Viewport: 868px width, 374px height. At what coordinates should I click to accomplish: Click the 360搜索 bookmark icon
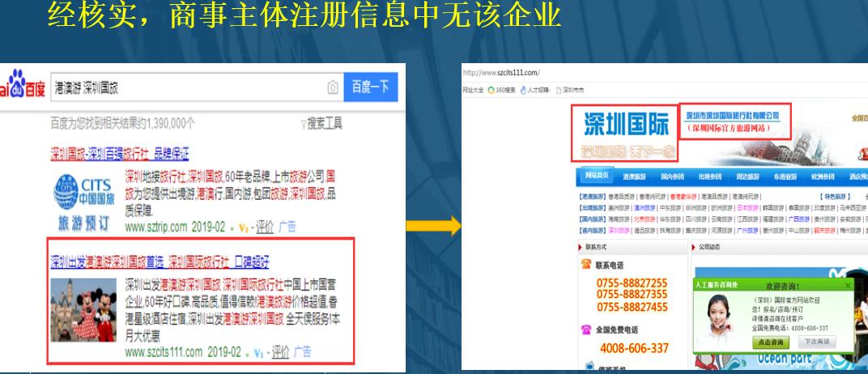click(491, 90)
